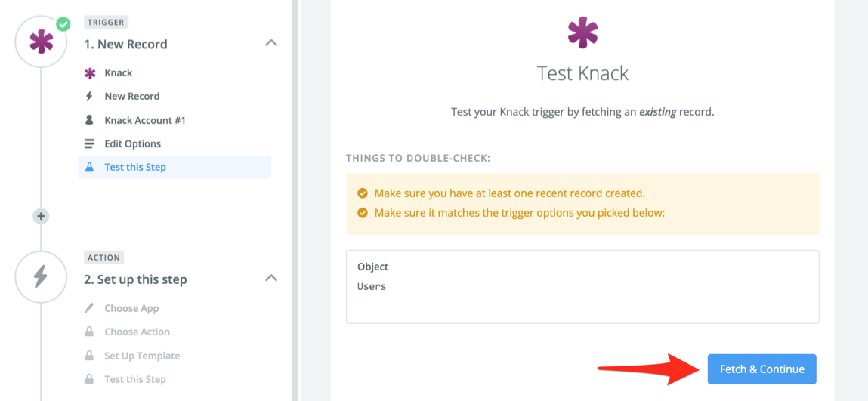Click the pencil icon beside Choose App

[90, 308]
